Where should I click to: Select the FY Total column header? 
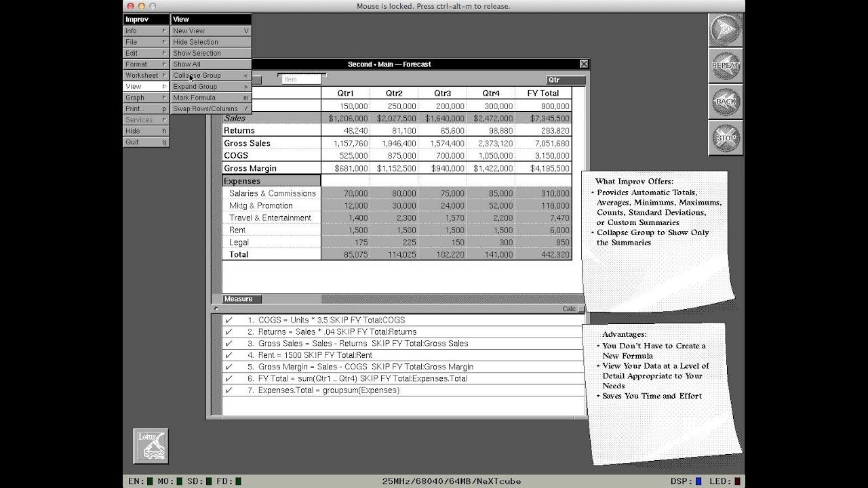[x=543, y=93]
